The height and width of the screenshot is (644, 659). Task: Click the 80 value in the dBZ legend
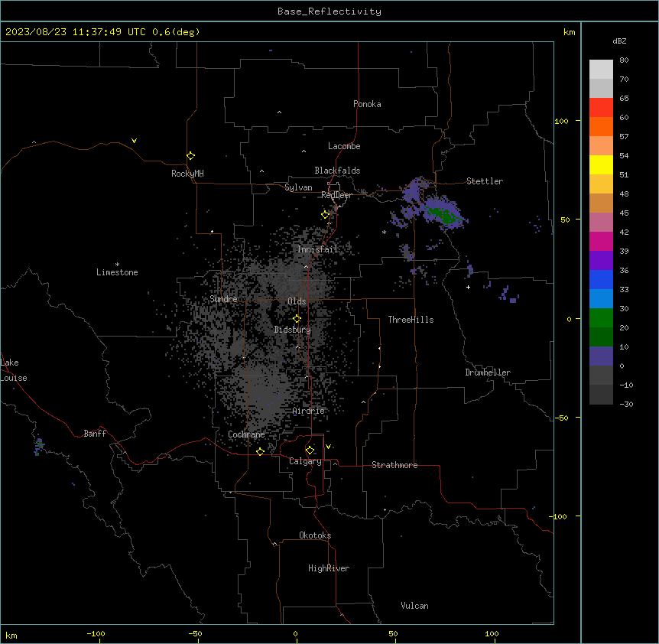(624, 60)
